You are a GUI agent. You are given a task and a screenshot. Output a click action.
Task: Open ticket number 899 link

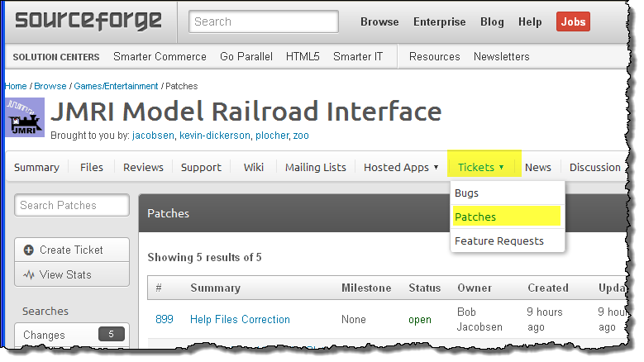pyautogui.click(x=165, y=320)
